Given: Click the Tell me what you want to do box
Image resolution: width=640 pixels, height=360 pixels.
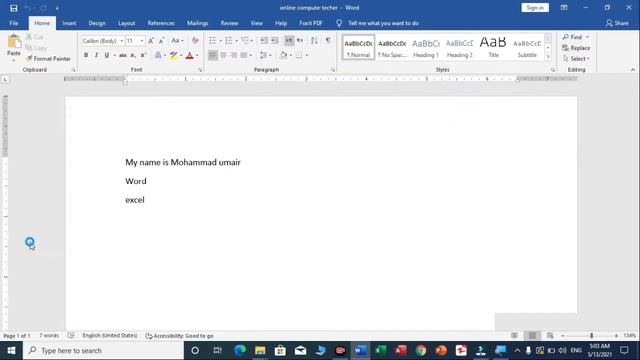Looking at the screenshot, I should pos(383,23).
